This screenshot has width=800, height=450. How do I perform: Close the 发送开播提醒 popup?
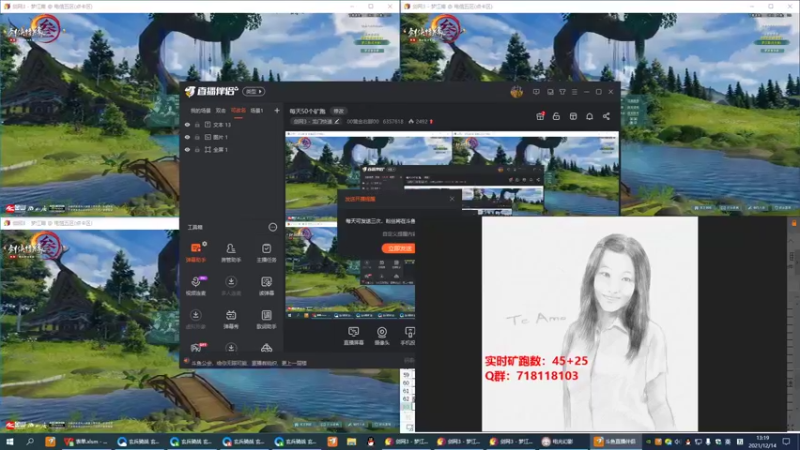pyautogui.click(x=452, y=198)
